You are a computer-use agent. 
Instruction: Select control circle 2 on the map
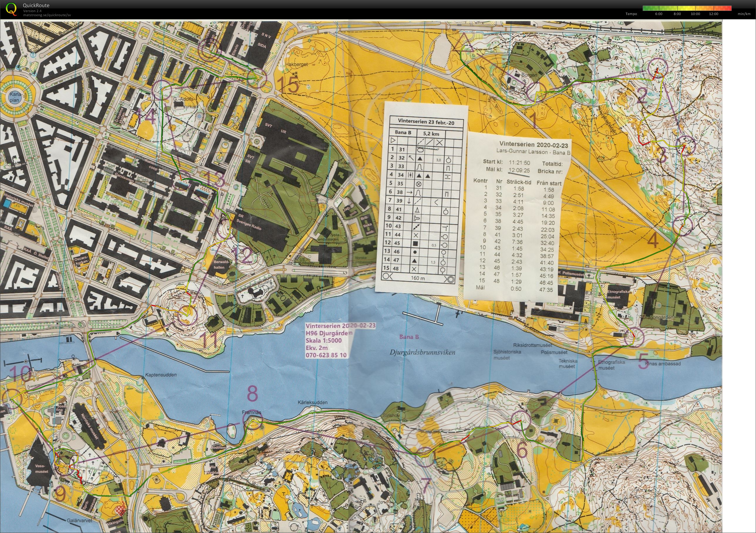657,69
